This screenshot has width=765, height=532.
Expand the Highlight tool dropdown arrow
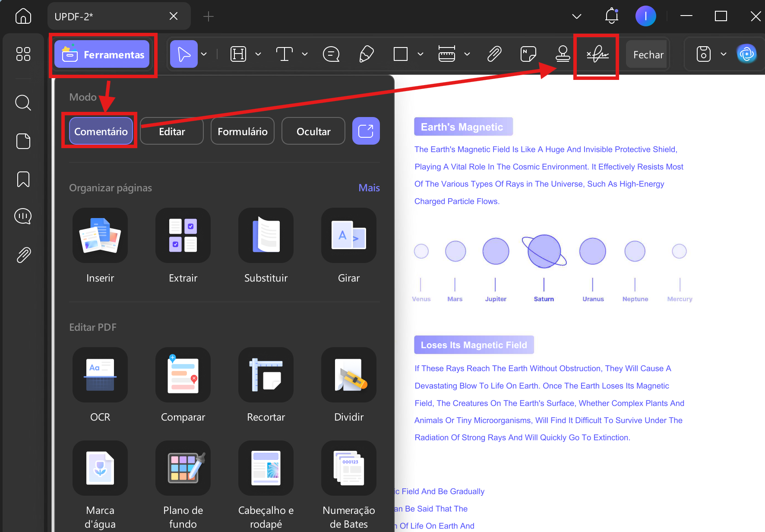258,54
